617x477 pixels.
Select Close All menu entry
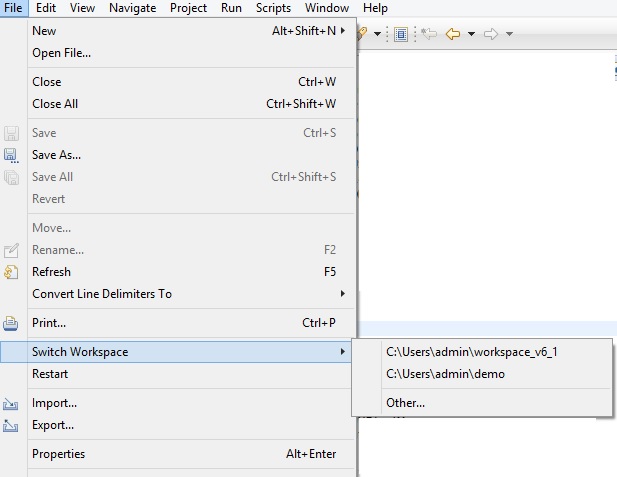192,104
